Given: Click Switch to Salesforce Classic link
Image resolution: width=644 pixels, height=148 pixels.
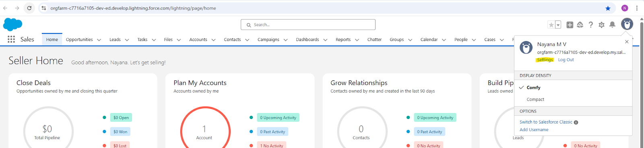Looking at the screenshot, I should click(546, 122).
